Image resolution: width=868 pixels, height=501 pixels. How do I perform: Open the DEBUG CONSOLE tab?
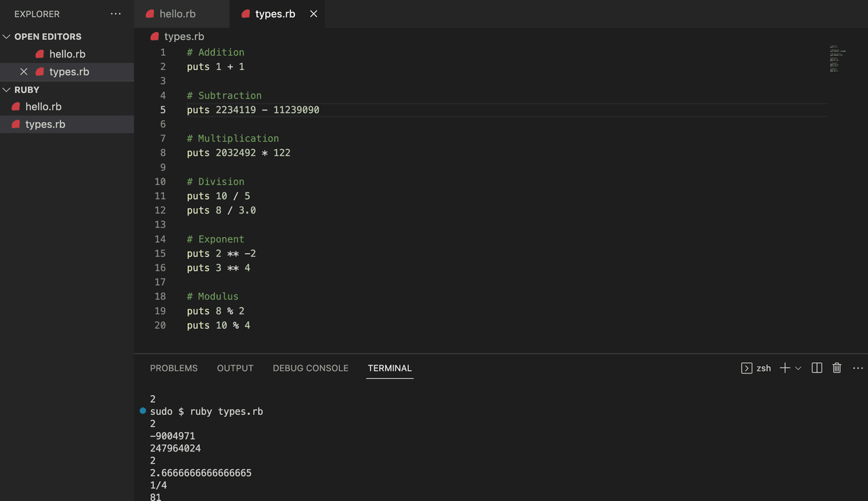[311, 368]
